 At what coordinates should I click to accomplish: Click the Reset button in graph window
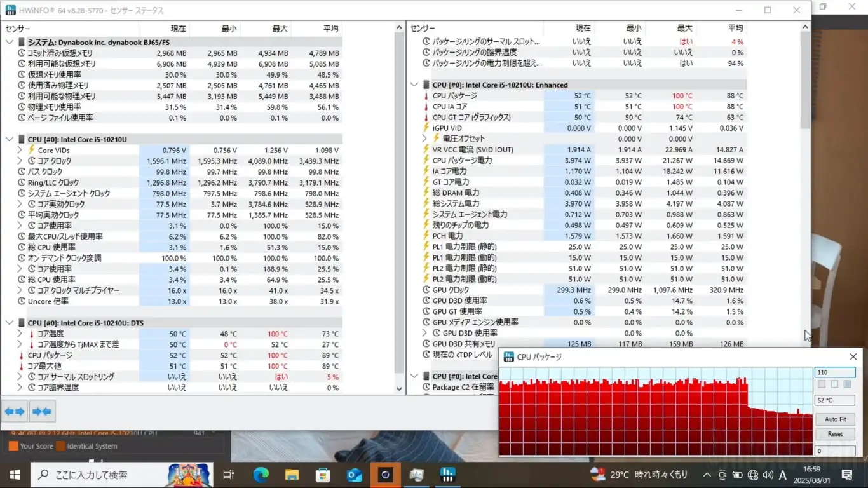835,434
